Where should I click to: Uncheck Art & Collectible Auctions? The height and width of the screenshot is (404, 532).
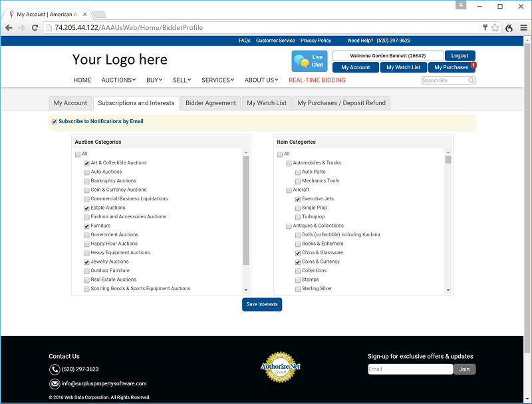click(86, 163)
